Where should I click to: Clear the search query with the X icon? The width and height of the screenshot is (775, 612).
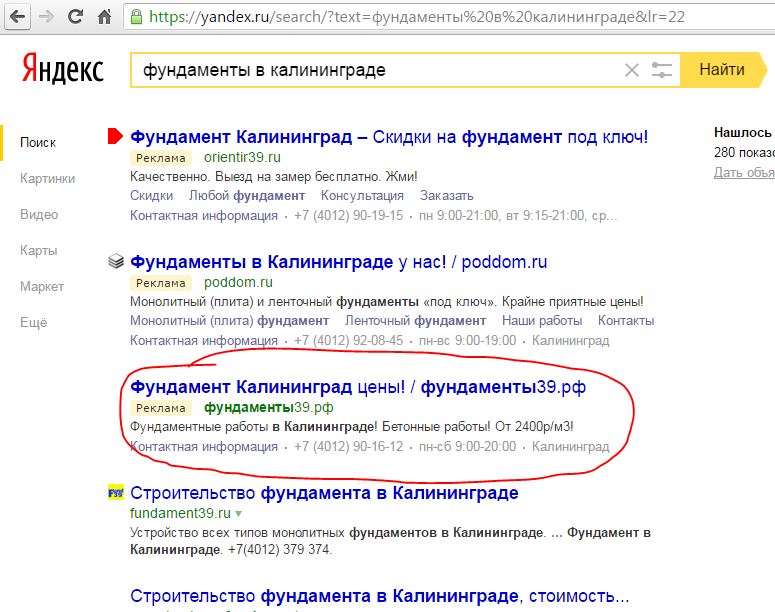click(632, 70)
